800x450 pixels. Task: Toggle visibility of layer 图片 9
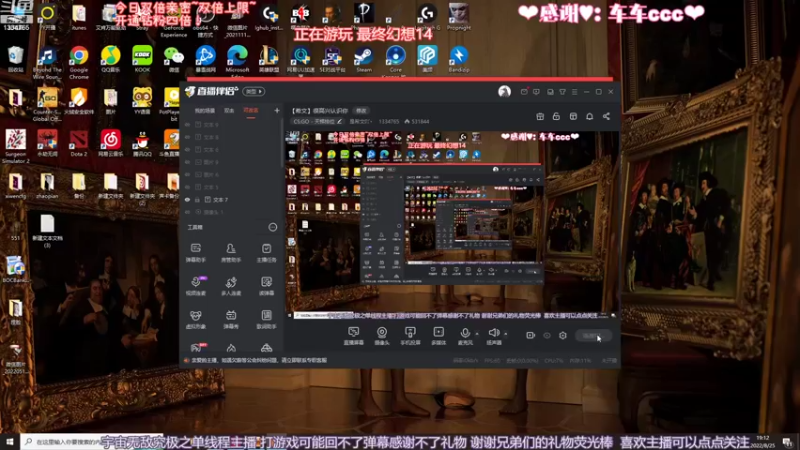(188, 162)
